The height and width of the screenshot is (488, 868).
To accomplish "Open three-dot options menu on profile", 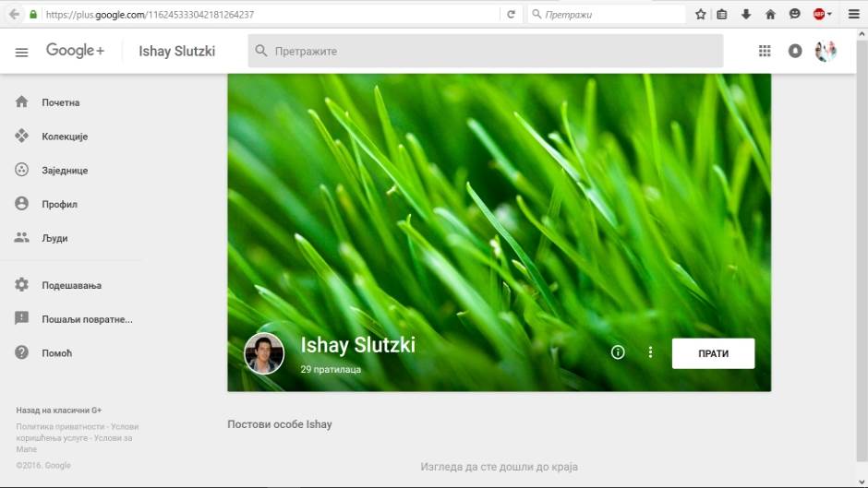I will [x=650, y=352].
